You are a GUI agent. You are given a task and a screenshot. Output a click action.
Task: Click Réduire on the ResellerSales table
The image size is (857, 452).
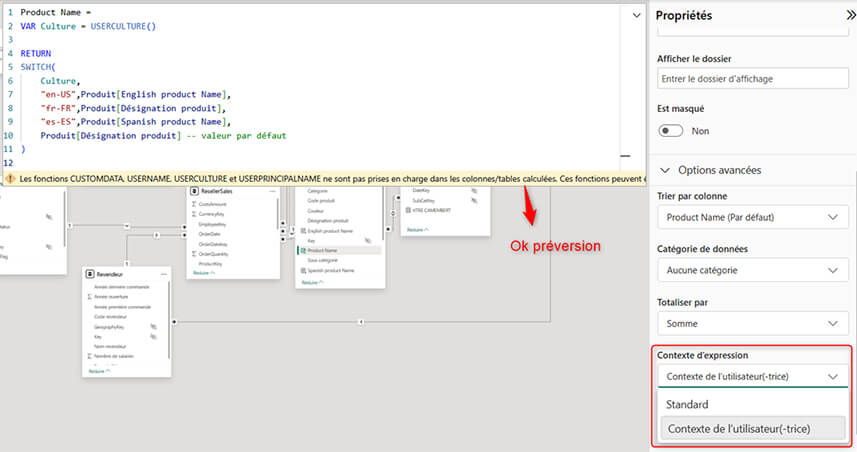tap(204, 273)
